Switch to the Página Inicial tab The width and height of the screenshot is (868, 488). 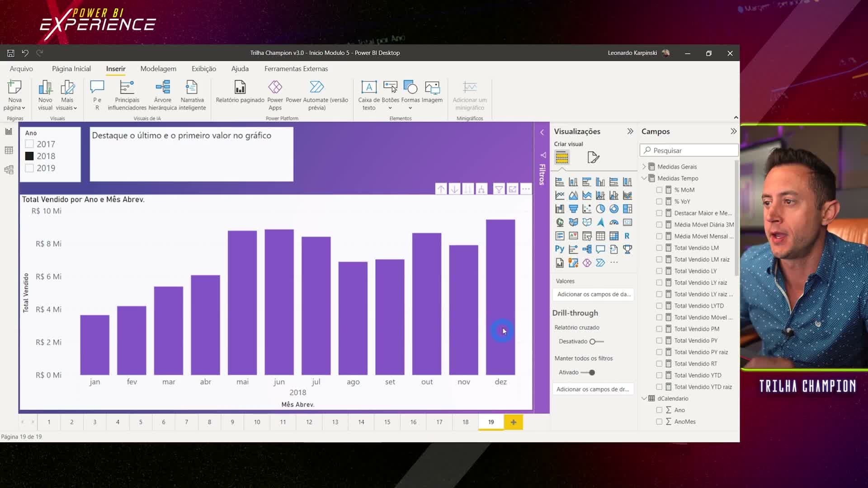pyautogui.click(x=71, y=69)
